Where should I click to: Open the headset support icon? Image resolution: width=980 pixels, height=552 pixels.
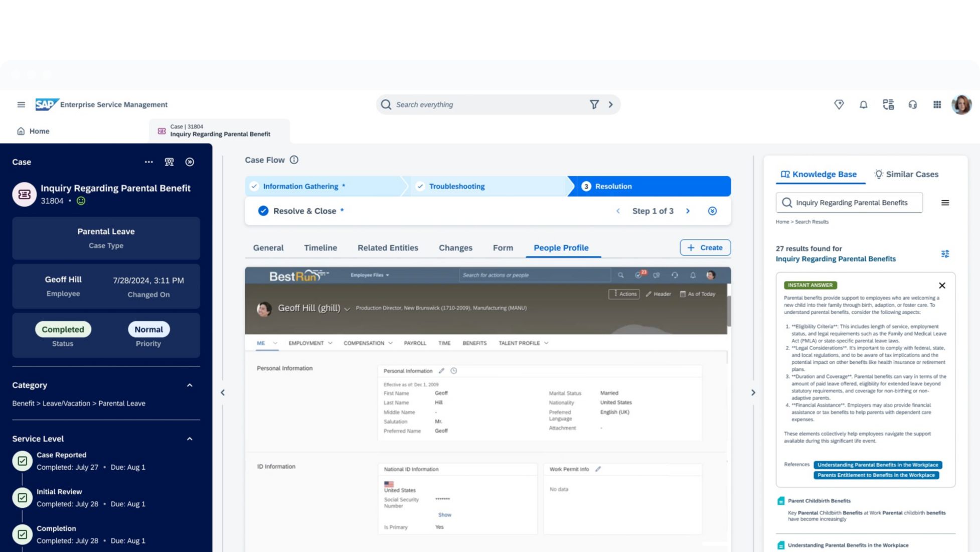pyautogui.click(x=912, y=104)
